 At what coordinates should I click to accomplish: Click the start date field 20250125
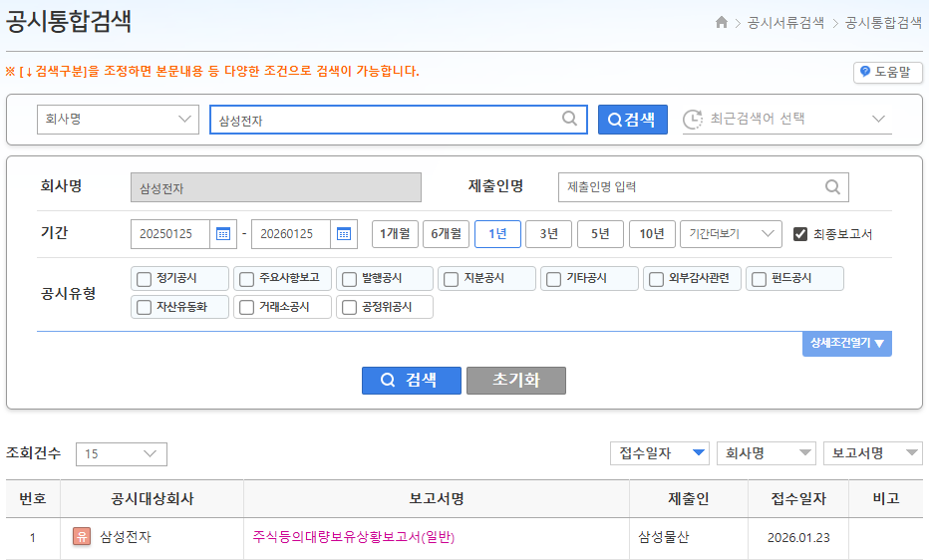point(170,234)
